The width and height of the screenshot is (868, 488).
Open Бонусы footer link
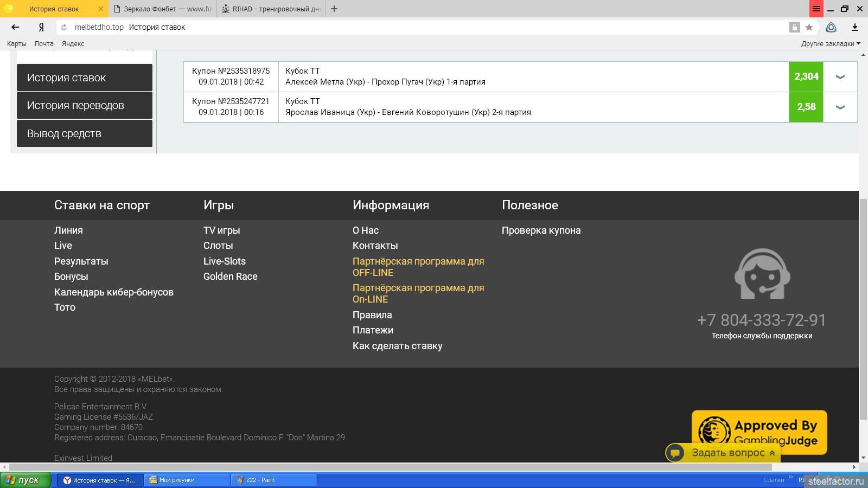(71, 276)
